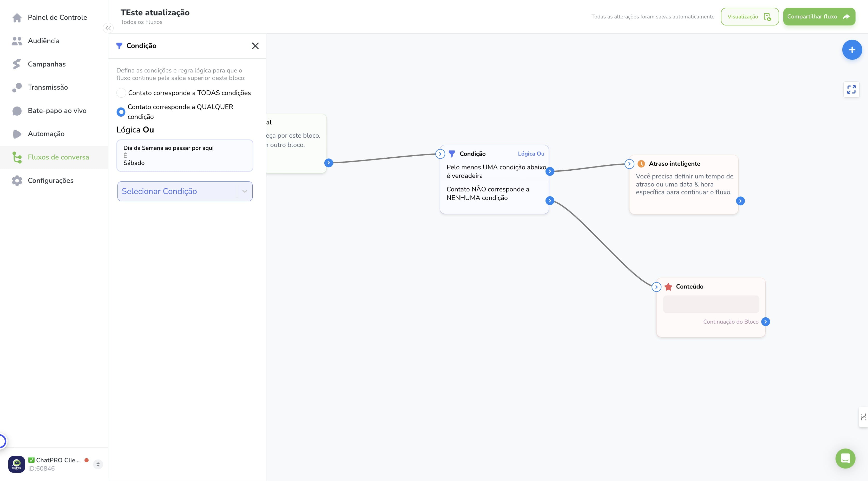868x481 pixels.
Task: Click the Conteúdo block star icon
Action: (x=668, y=287)
